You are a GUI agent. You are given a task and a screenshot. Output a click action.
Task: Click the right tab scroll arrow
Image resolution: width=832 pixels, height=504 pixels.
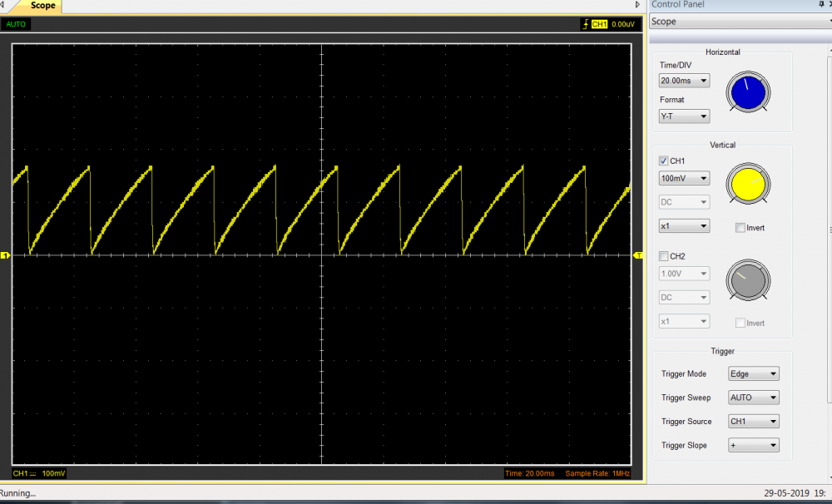point(638,5)
